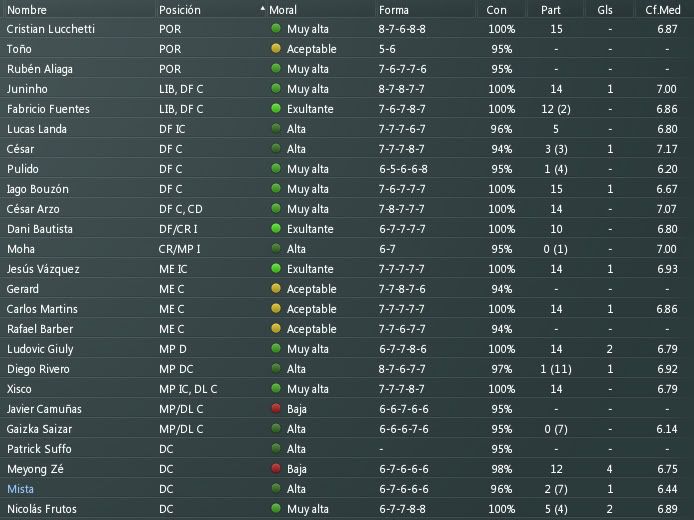The width and height of the screenshot is (694, 520).
Task: Select the Juninho player row
Action: (x=347, y=89)
